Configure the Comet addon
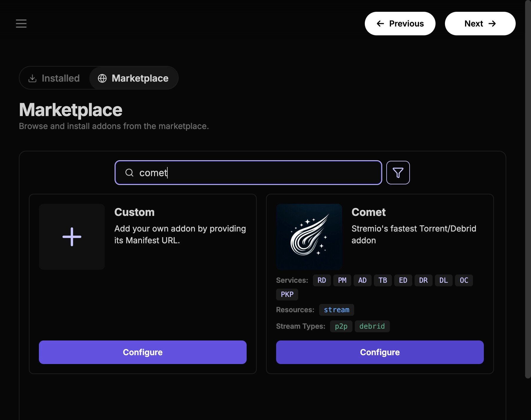The height and width of the screenshot is (420, 531). pyautogui.click(x=380, y=352)
